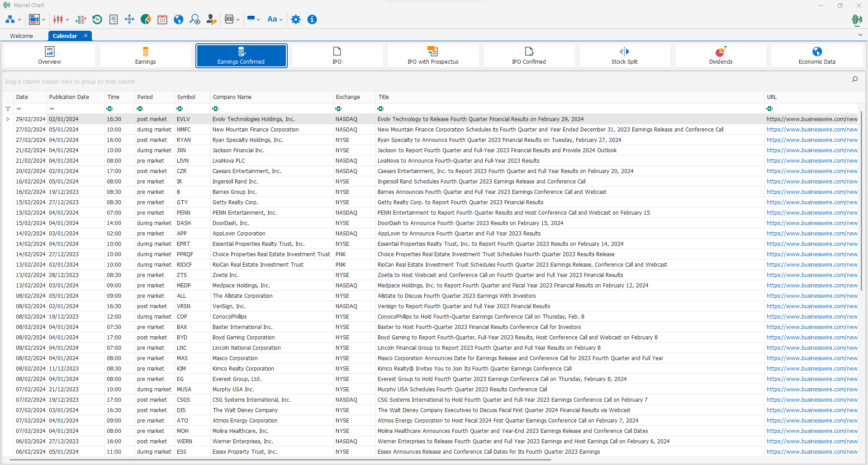
Task: Expand the TXT export dropdown arrow
Action: point(238,20)
